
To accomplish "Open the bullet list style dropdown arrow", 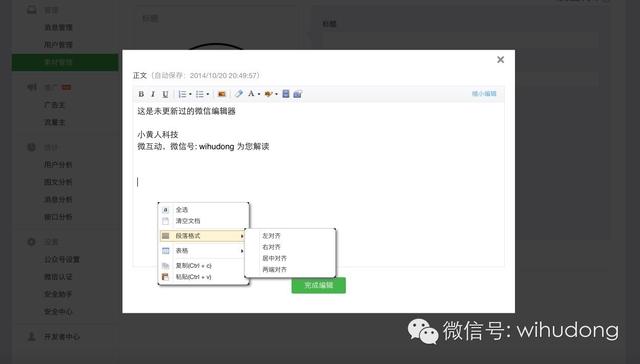I will coord(208,94).
